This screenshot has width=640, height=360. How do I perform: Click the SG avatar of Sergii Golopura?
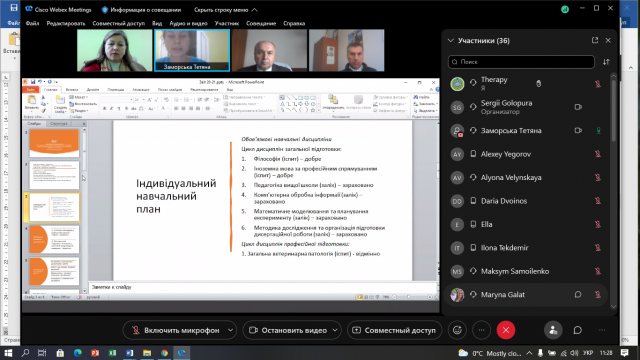[x=457, y=107]
